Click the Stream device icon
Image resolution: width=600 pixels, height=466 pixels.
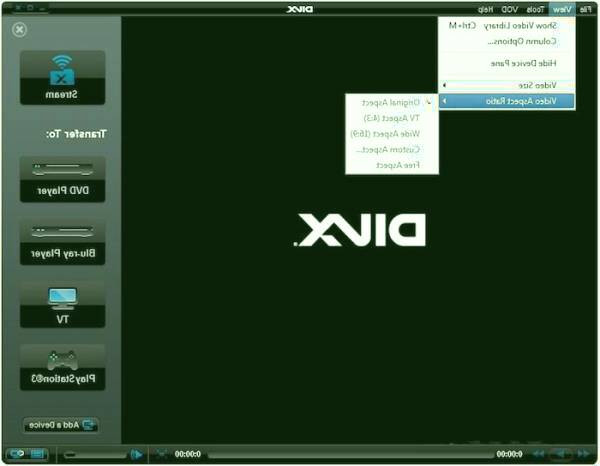[x=62, y=78]
